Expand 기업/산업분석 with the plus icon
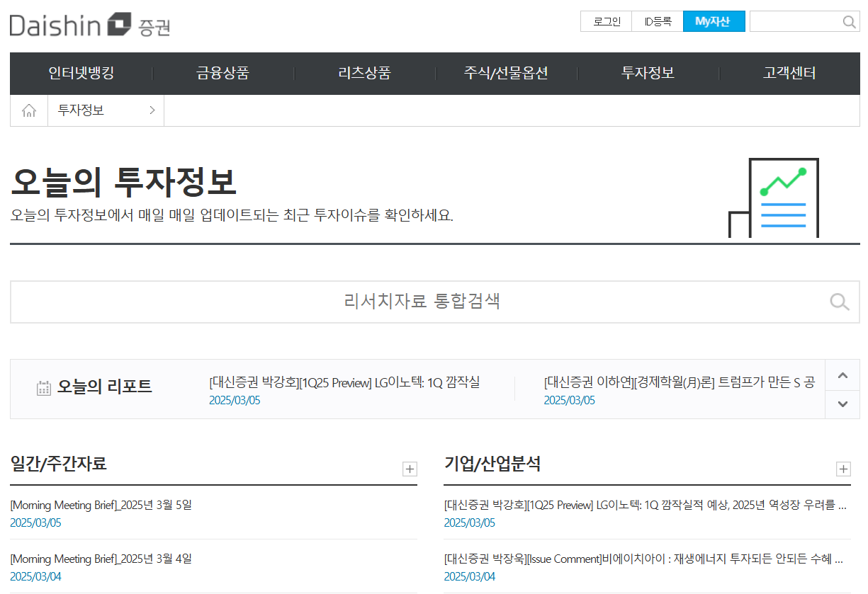 coord(843,469)
